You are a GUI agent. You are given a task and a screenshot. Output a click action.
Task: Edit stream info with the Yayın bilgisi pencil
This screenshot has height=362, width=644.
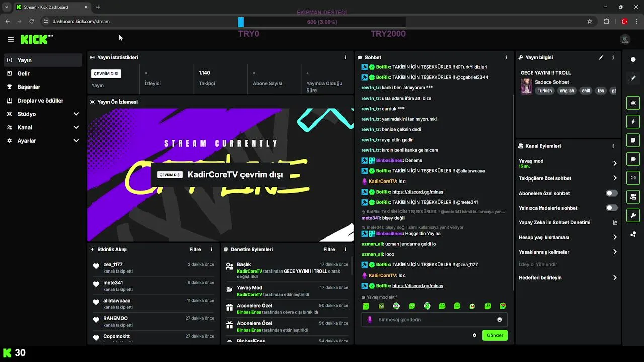601,57
